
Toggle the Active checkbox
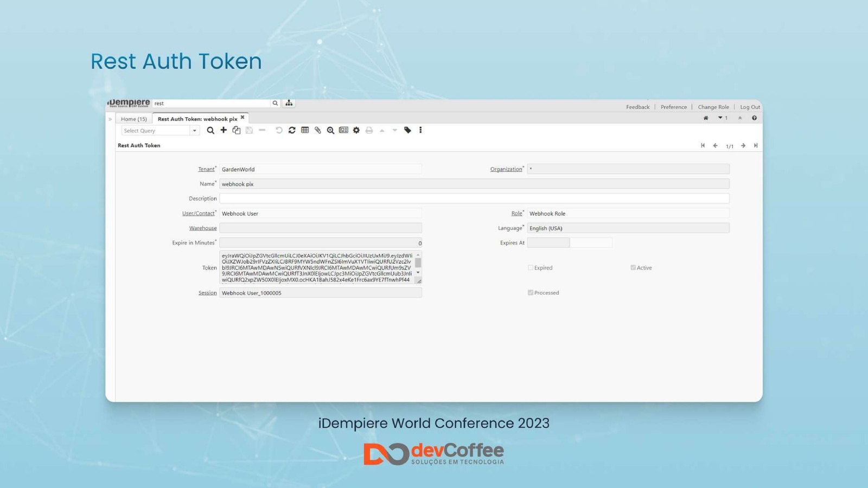point(633,267)
